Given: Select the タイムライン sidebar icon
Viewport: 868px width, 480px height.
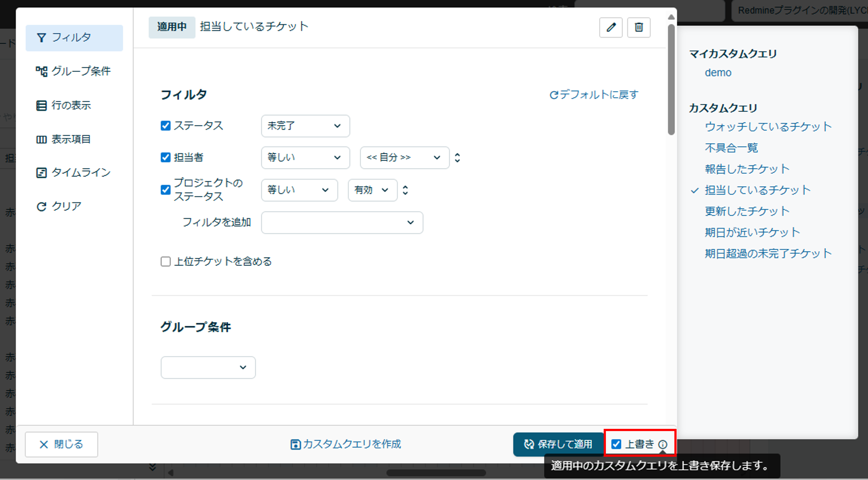Looking at the screenshot, I should (41, 172).
